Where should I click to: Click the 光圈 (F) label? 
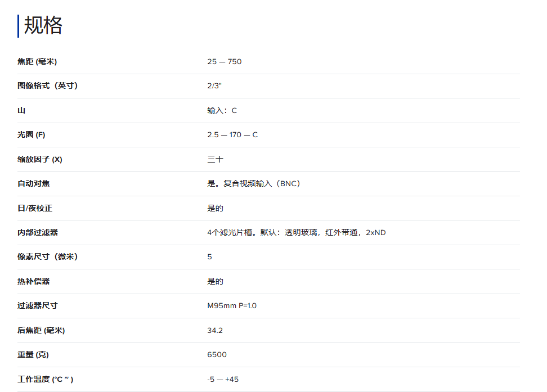coord(32,135)
